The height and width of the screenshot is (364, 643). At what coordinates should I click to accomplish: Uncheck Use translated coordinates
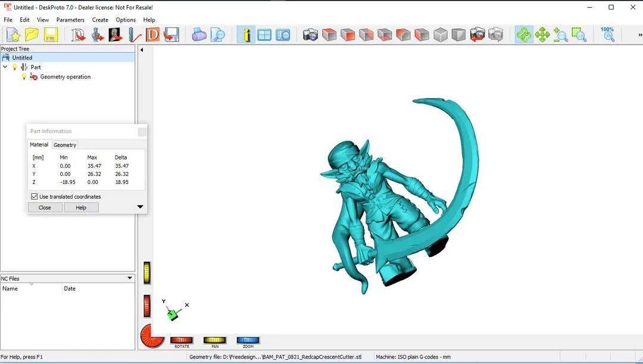(35, 196)
